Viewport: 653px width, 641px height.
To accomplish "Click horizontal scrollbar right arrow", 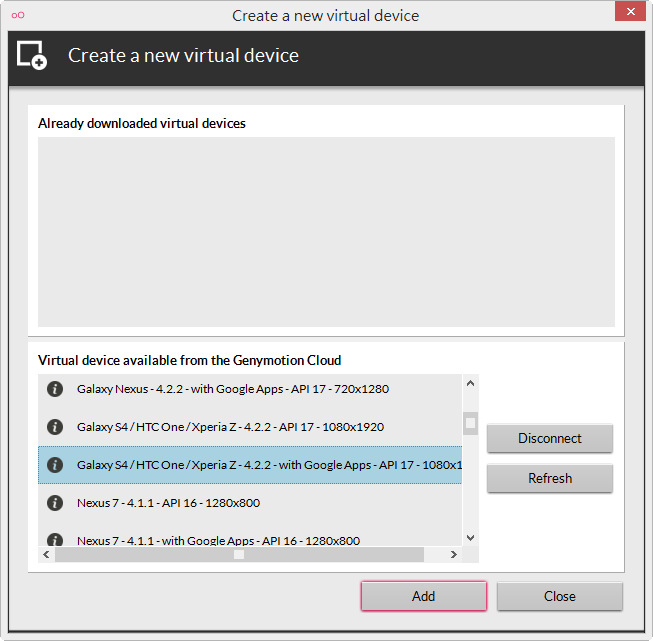I will pyautogui.click(x=454, y=554).
